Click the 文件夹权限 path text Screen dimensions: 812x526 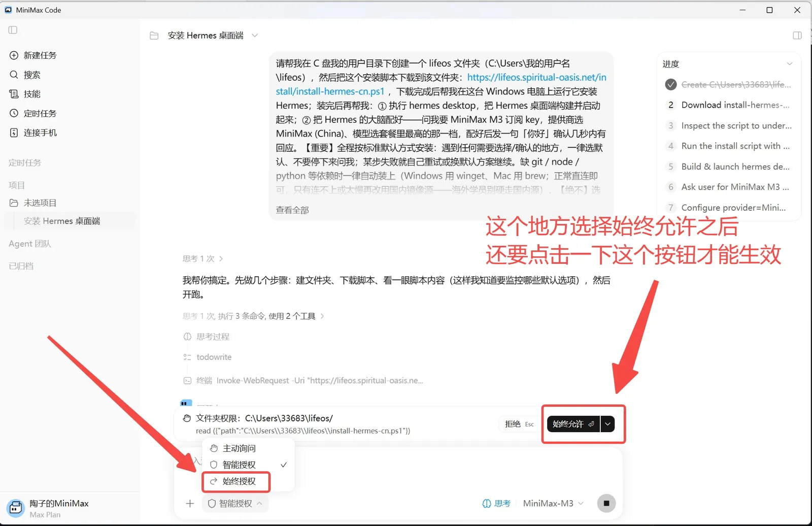point(264,418)
